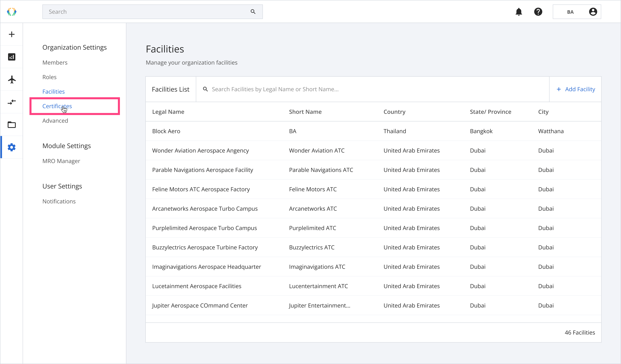Image resolution: width=621 pixels, height=364 pixels.
Task: Open the BA organization switcher
Action: tap(577, 12)
